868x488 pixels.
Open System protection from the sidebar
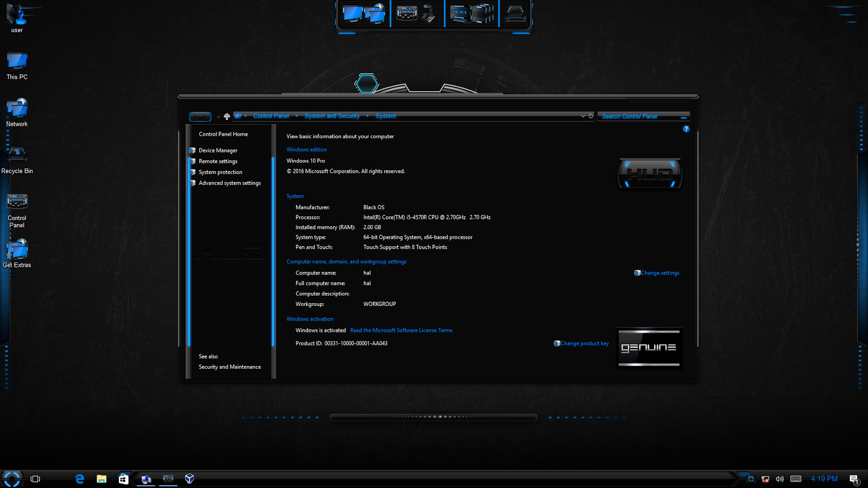pyautogui.click(x=220, y=172)
